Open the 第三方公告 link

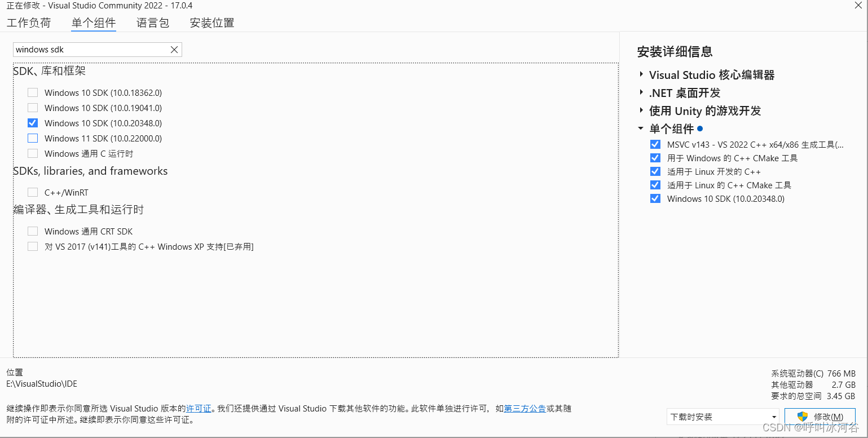[525, 409]
